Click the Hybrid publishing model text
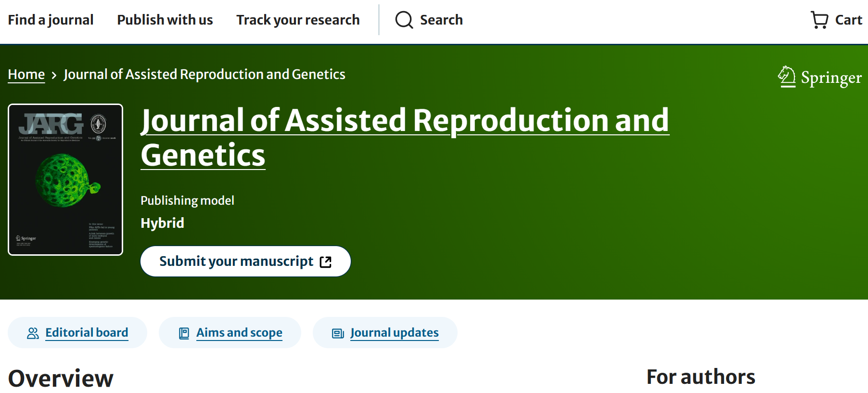The image size is (868, 393). pos(162,223)
